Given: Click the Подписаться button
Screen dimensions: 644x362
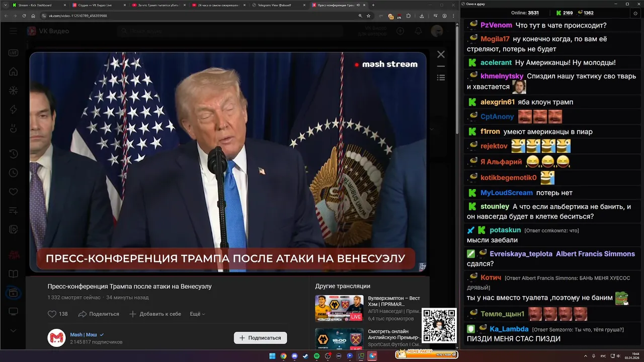Looking at the screenshot, I should (x=260, y=338).
